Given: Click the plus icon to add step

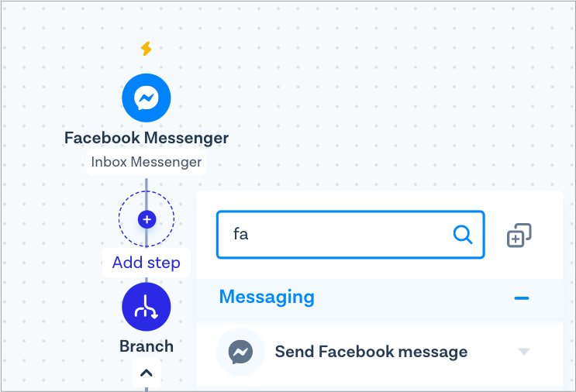Looking at the screenshot, I should pyautogui.click(x=147, y=219).
